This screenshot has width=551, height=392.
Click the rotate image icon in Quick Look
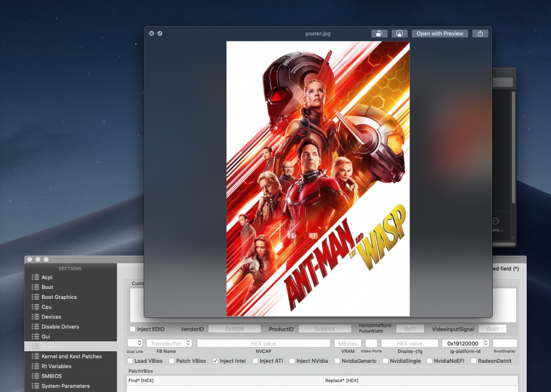[379, 34]
